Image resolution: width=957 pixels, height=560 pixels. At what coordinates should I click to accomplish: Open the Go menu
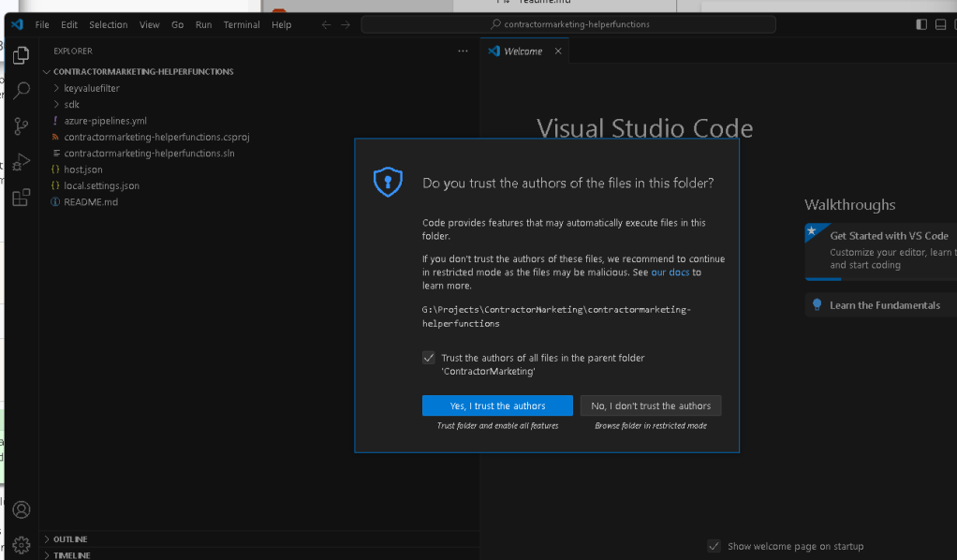(x=177, y=25)
